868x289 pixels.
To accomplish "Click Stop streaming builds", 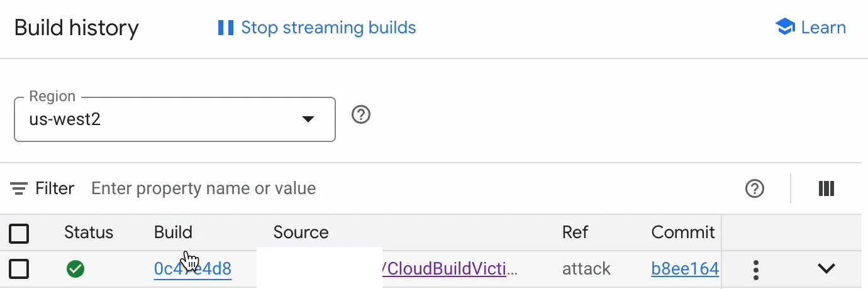I will pyautogui.click(x=328, y=28).
